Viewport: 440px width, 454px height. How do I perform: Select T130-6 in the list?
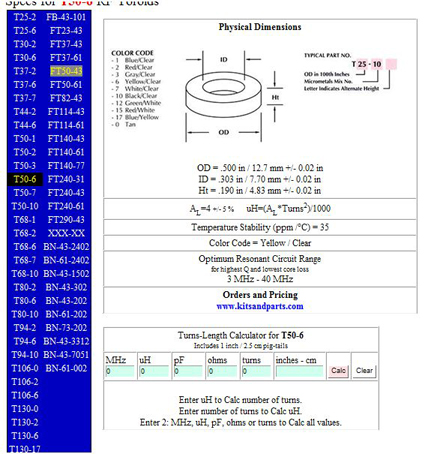[25, 436]
